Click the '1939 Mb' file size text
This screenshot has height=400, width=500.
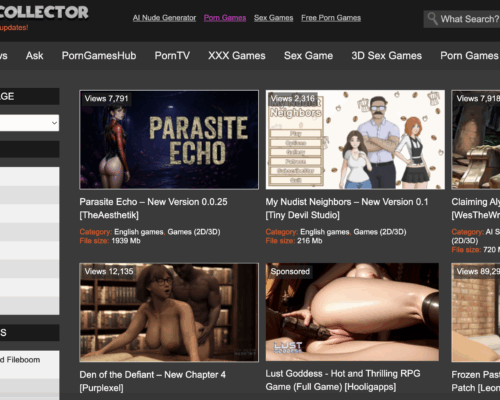[126, 241]
